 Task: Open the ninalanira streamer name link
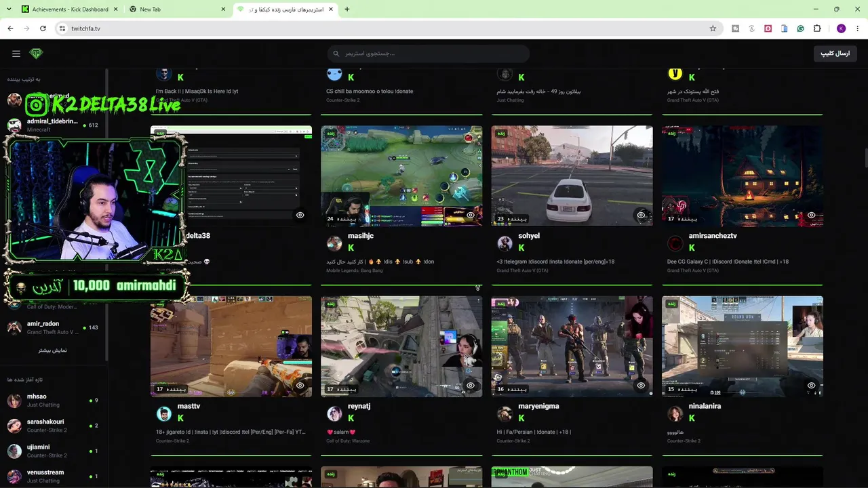tap(705, 406)
